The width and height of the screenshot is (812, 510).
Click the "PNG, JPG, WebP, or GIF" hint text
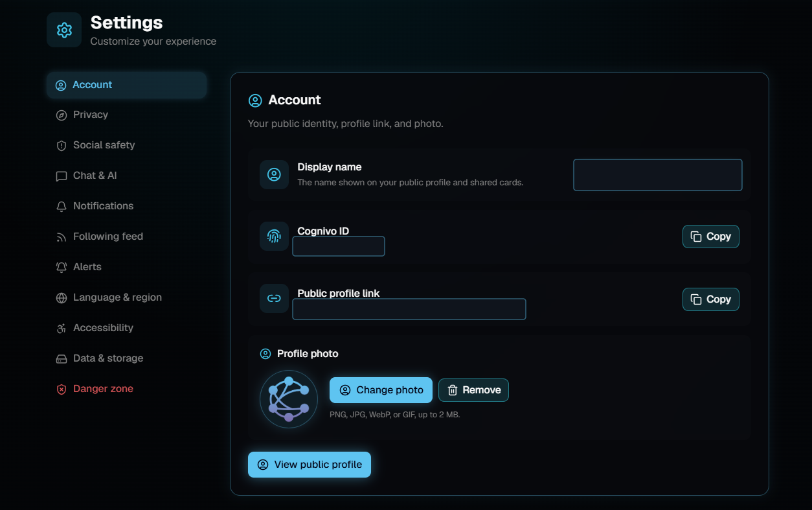pyautogui.click(x=394, y=415)
